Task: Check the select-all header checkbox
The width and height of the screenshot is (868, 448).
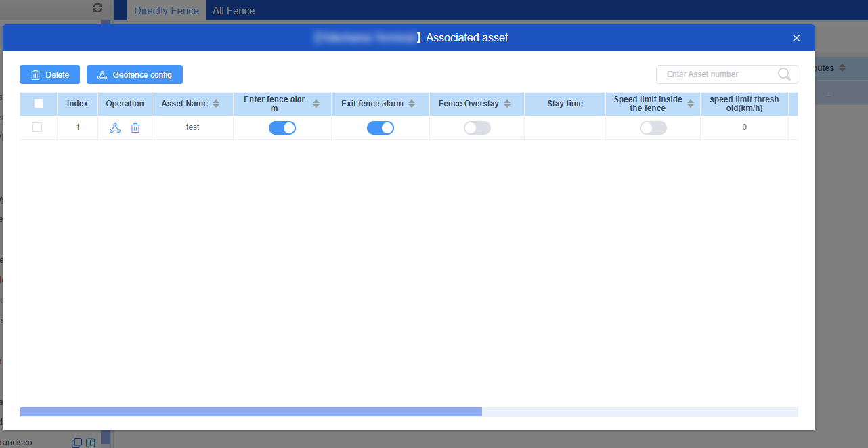Action: point(39,104)
